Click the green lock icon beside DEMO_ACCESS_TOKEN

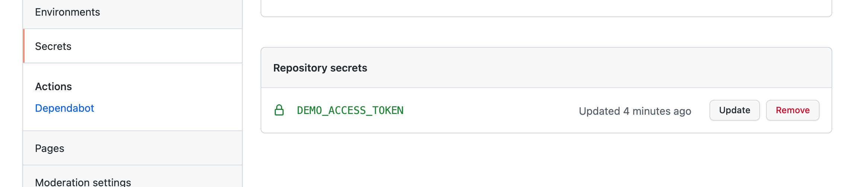coord(279,110)
